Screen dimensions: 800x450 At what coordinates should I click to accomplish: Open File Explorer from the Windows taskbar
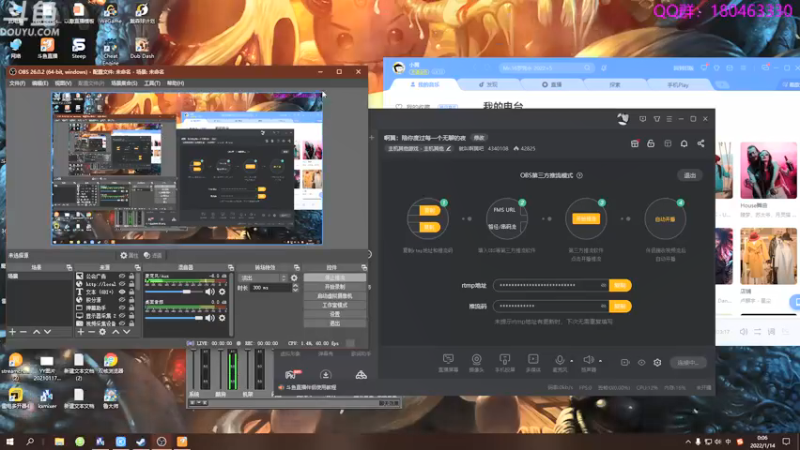pos(60,442)
